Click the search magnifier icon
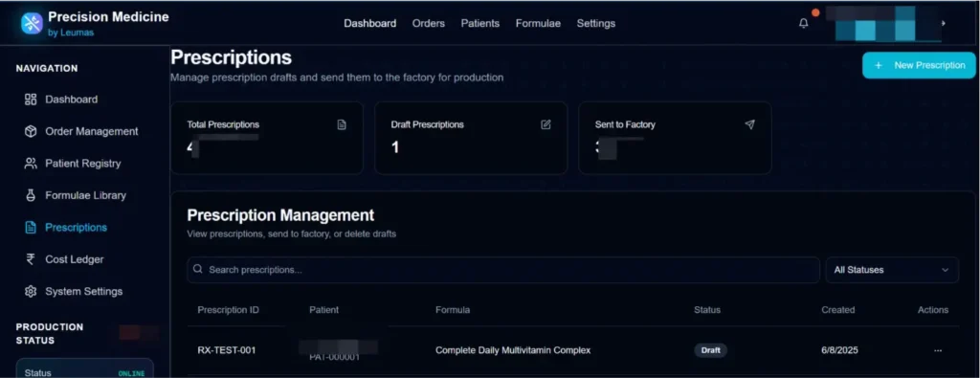This screenshot has width=980, height=378. [198, 269]
